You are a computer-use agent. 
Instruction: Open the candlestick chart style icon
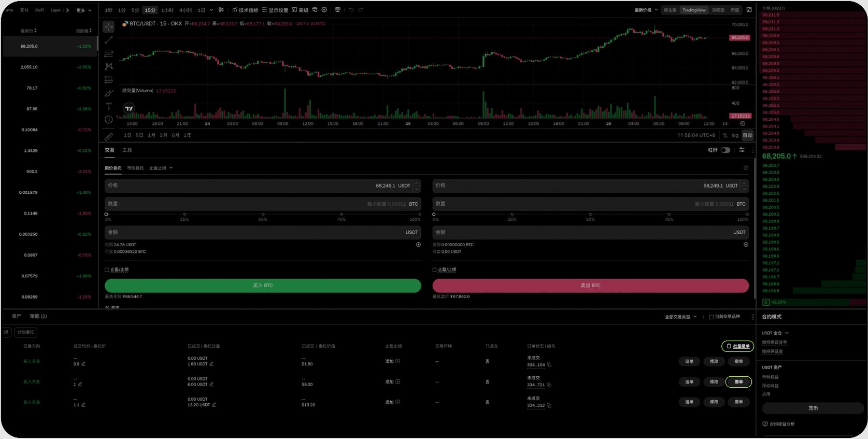[x=221, y=10]
